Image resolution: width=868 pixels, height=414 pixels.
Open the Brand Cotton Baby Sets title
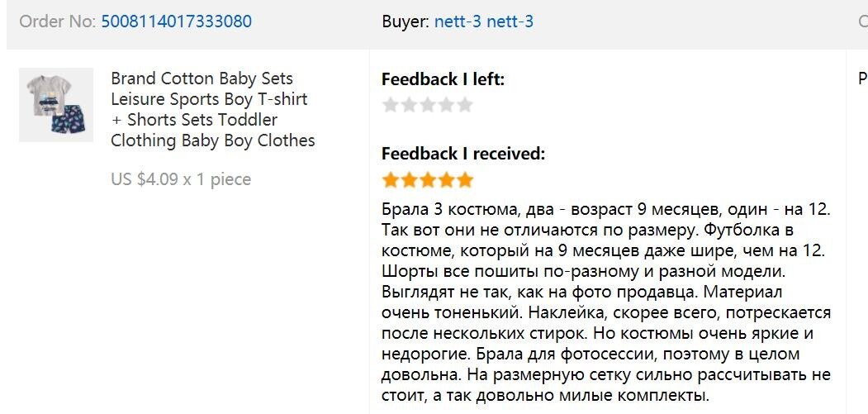[x=212, y=109]
